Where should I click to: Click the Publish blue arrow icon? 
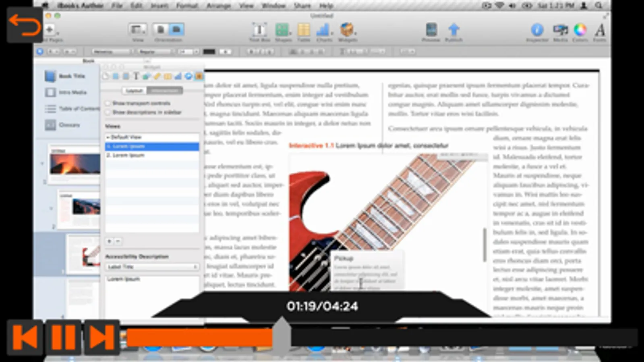coord(454,30)
